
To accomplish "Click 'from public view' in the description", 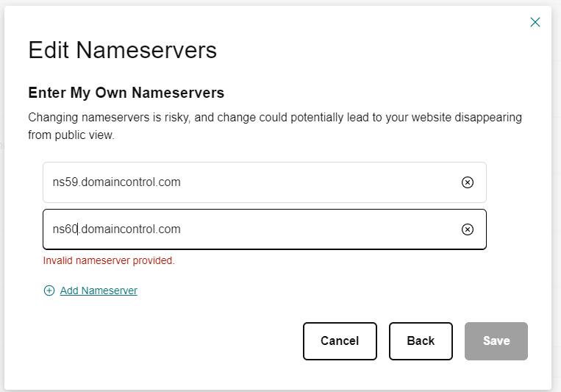I will (72, 135).
